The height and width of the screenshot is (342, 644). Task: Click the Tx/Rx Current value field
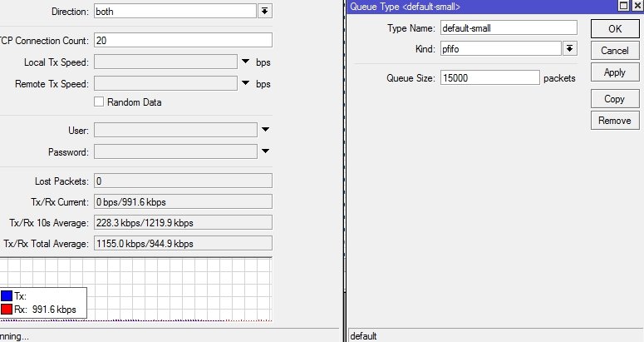pyautogui.click(x=183, y=202)
